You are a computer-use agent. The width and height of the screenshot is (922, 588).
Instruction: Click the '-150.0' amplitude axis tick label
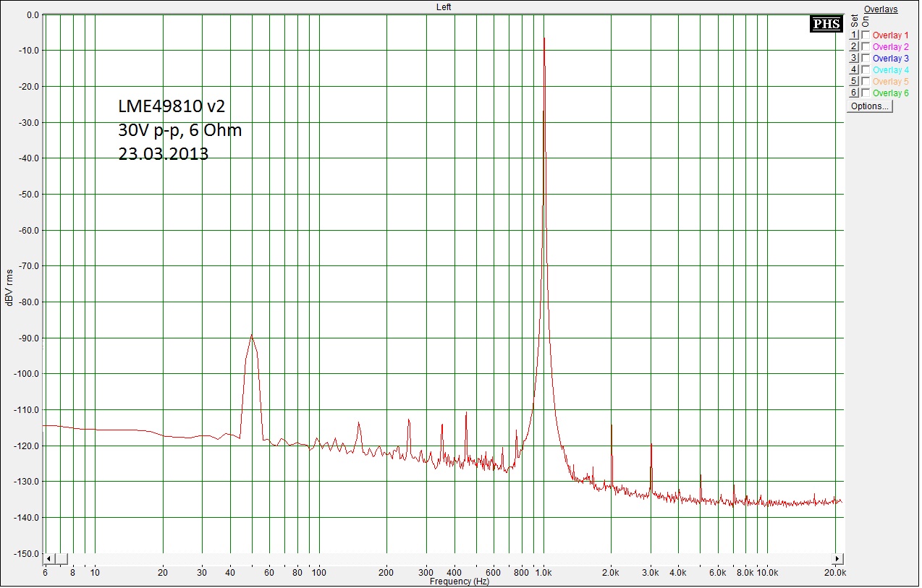27,554
